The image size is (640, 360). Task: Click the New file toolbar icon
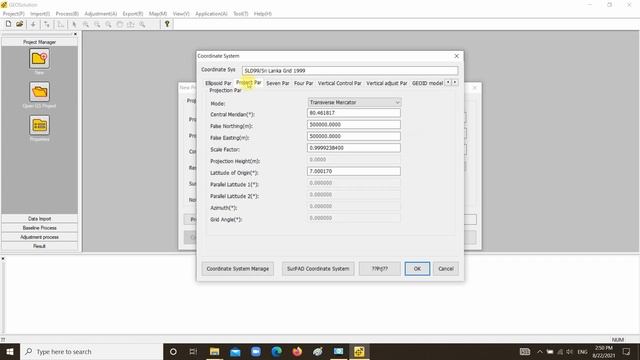tap(8, 24)
